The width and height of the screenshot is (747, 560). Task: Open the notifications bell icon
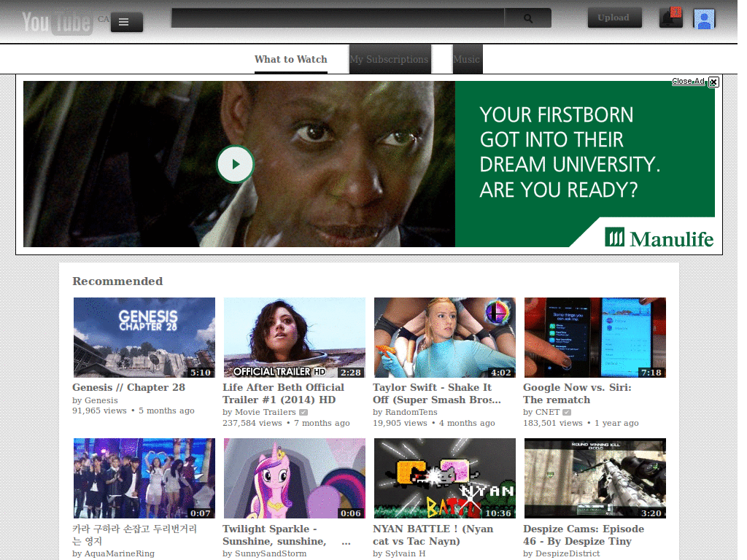(671, 18)
